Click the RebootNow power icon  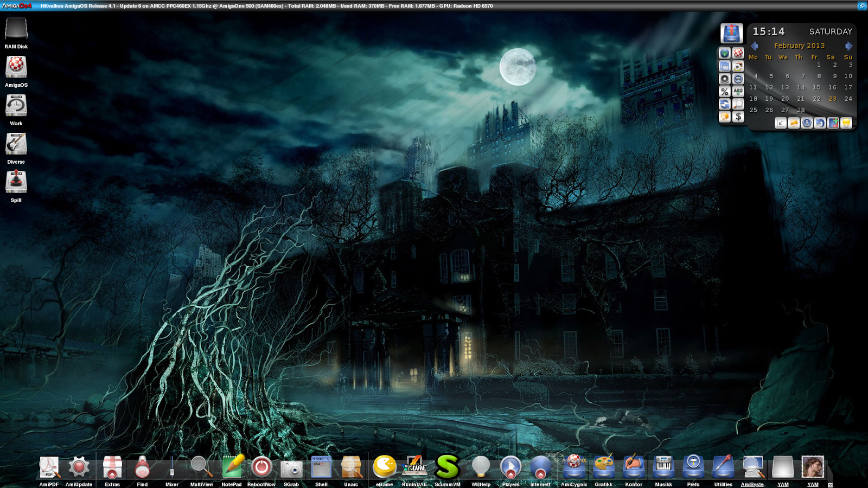(261, 467)
